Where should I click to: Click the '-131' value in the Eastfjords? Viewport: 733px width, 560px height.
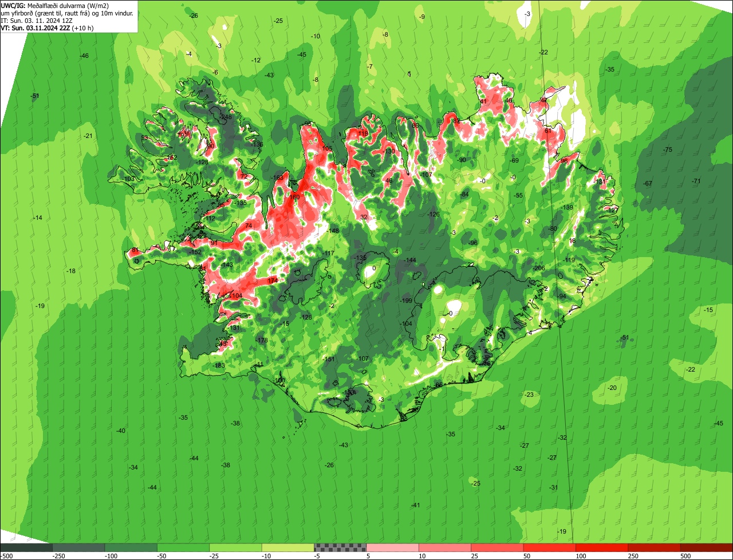point(599,181)
